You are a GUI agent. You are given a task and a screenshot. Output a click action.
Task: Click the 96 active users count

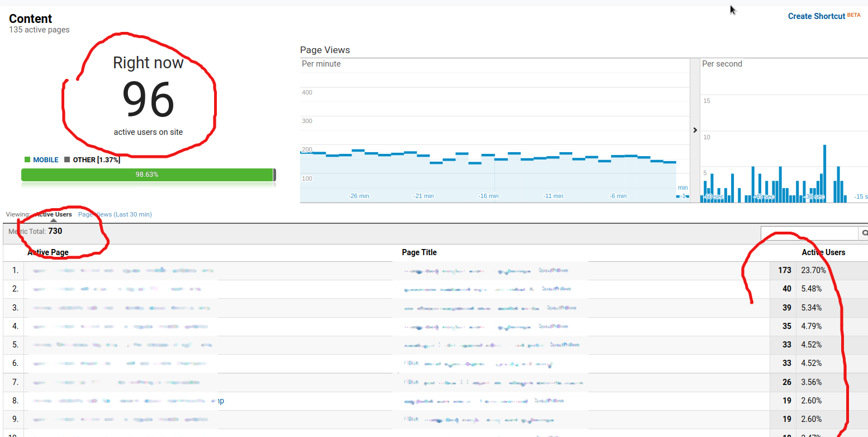[x=148, y=101]
